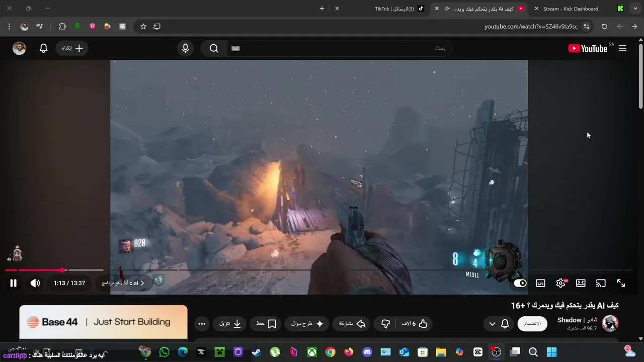
Task: Open taskbar search magnifier
Action: (x=533, y=352)
